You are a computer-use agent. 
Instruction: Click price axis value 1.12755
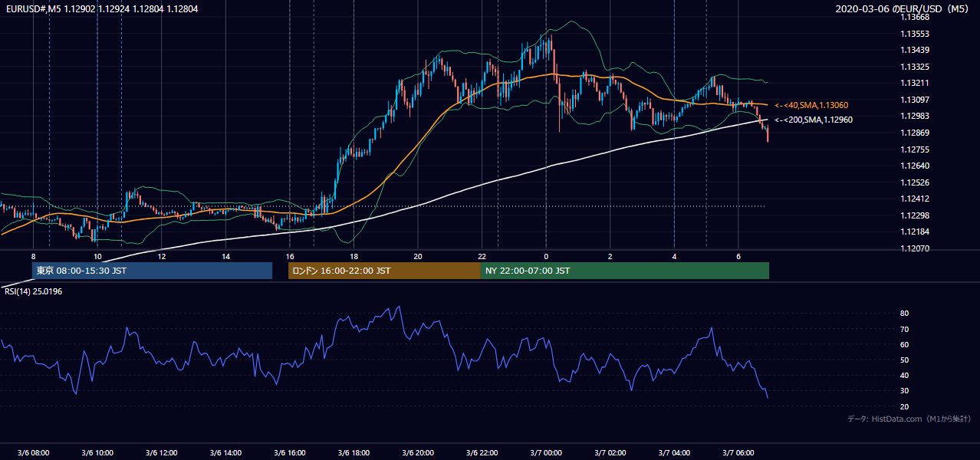pyautogui.click(x=915, y=149)
